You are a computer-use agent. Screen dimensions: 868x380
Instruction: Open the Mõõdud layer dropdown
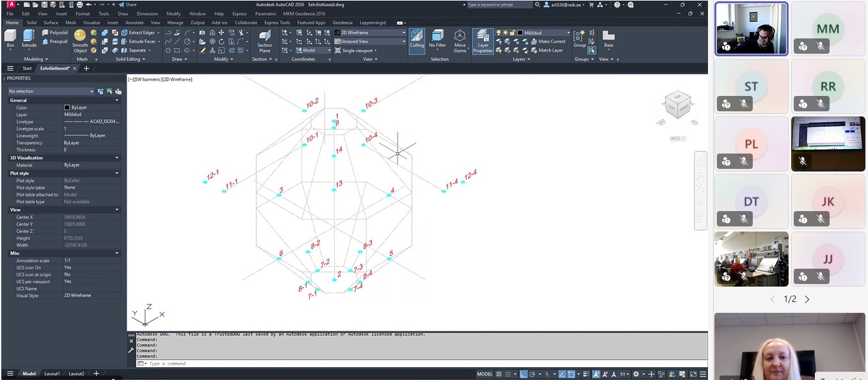pyautogui.click(x=543, y=33)
